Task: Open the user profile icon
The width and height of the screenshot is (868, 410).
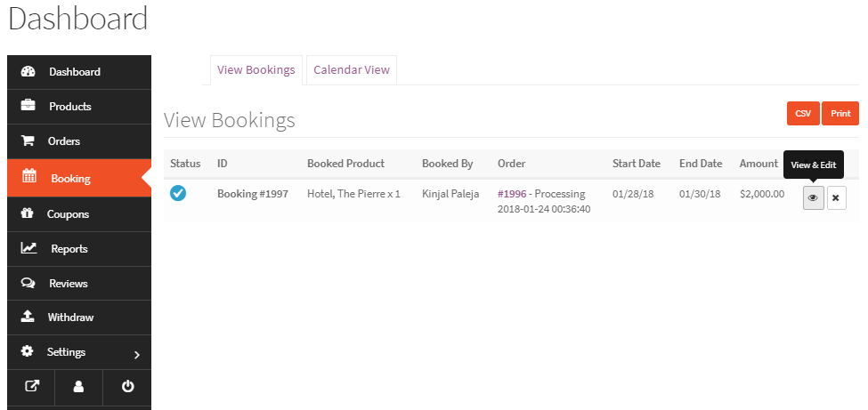Action: (x=78, y=387)
